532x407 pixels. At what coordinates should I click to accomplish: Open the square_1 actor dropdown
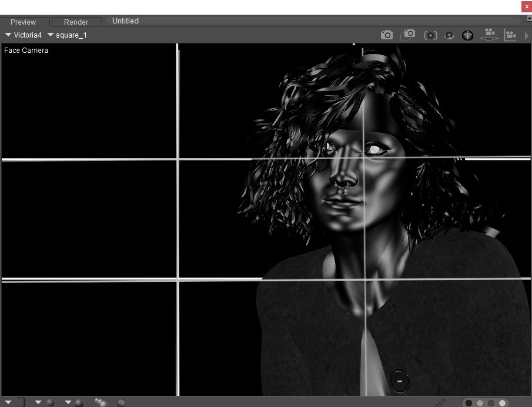click(67, 35)
